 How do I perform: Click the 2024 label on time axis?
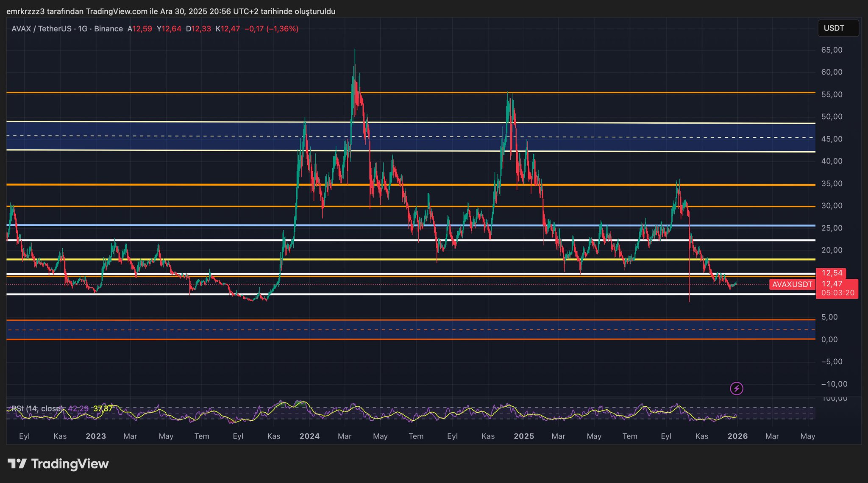[x=309, y=436]
